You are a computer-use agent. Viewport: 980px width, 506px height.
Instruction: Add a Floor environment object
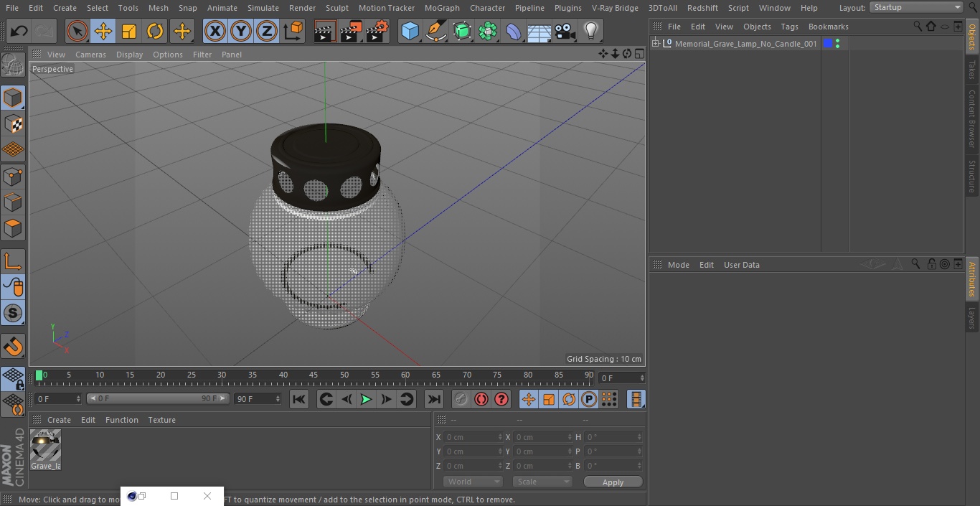tap(540, 32)
